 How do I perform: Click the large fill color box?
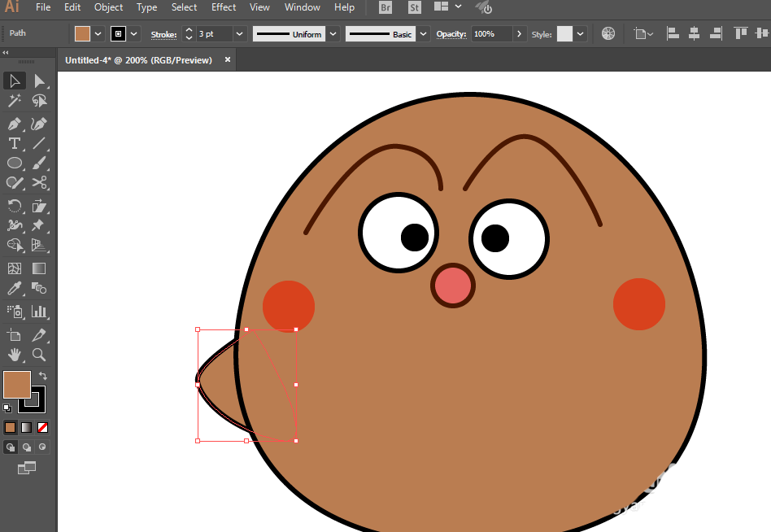coord(17,385)
